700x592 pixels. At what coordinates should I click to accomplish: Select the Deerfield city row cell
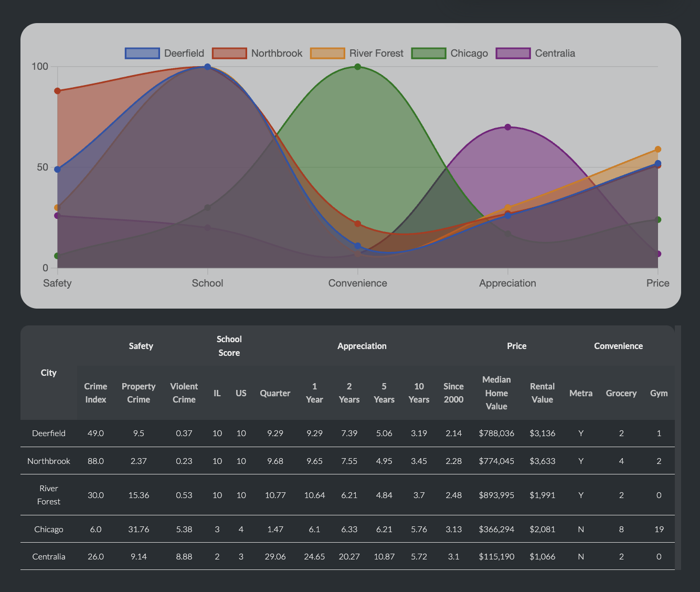(49, 434)
